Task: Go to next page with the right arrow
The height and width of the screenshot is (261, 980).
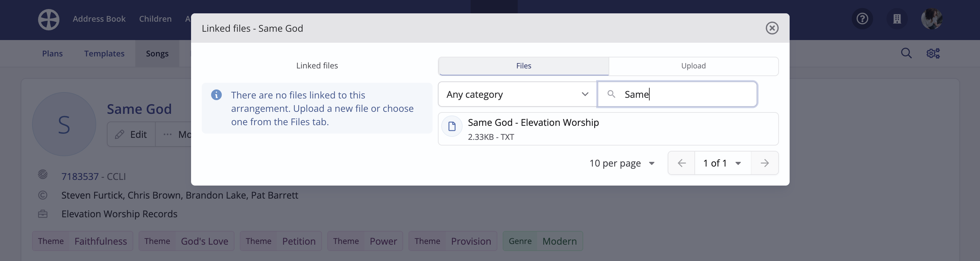Action: tap(765, 163)
